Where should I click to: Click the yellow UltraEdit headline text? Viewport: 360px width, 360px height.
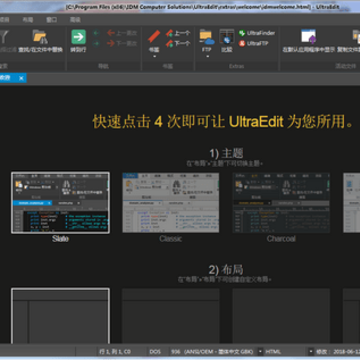click(x=223, y=122)
